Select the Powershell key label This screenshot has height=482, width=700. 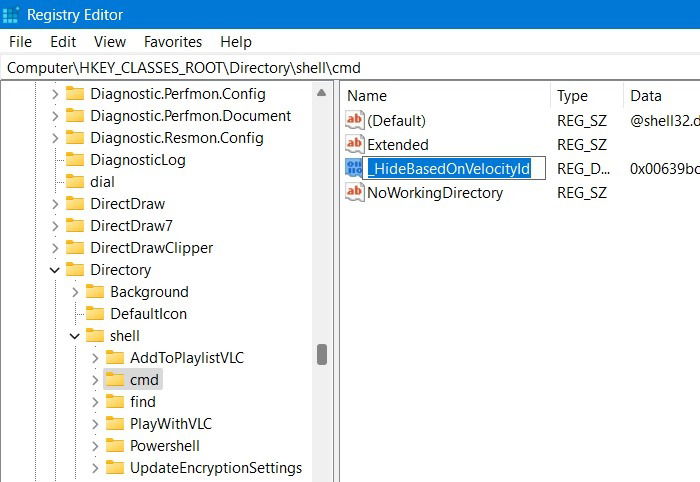tap(165, 446)
